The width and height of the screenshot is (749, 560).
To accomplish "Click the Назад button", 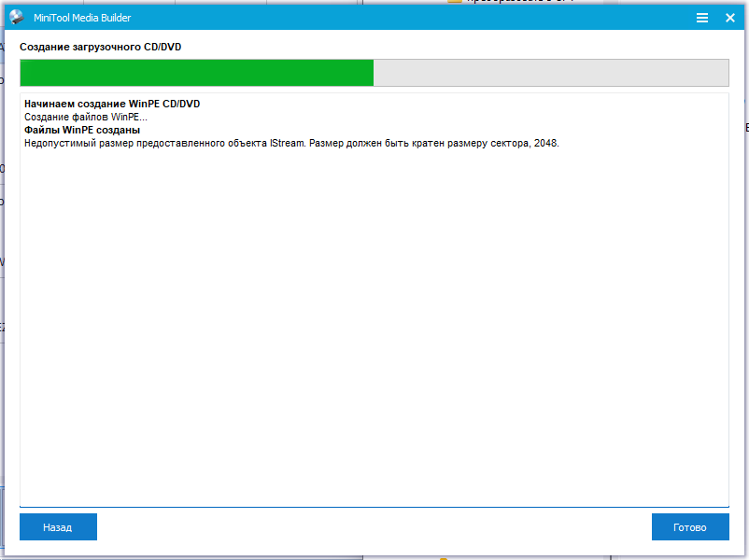I will (58, 527).
